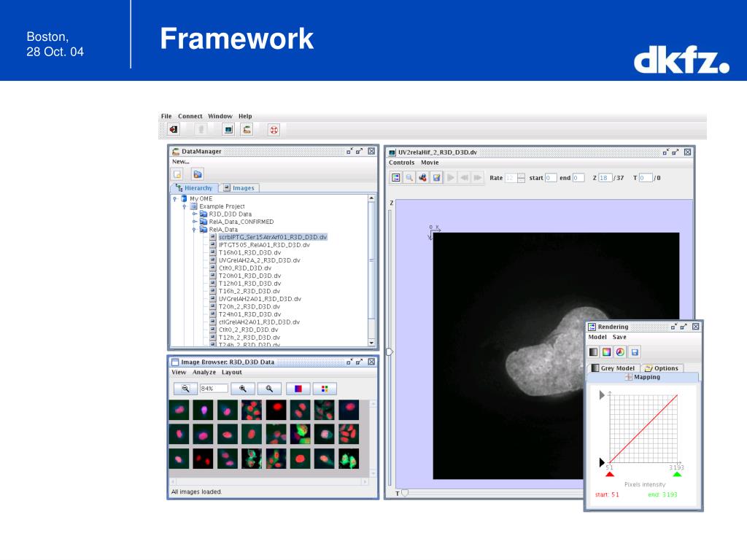Open the Window menu
Viewport: 747px width, 560px height.
pyautogui.click(x=220, y=116)
